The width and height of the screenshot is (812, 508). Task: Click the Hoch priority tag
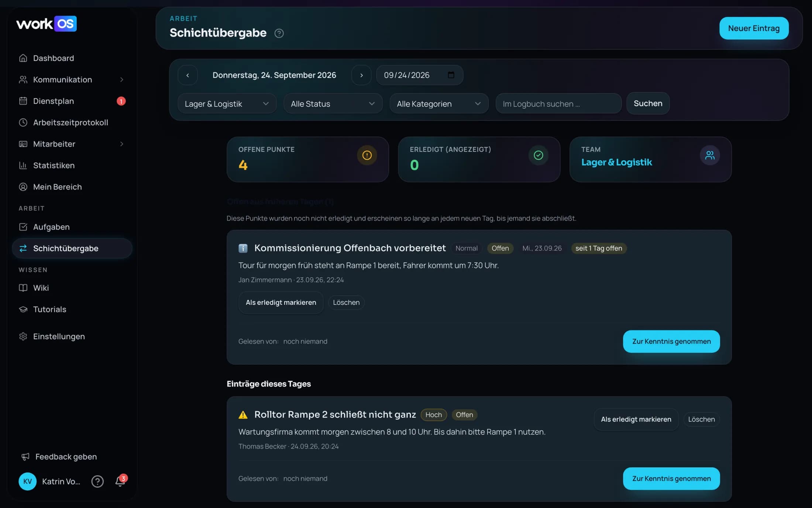[x=434, y=415]
